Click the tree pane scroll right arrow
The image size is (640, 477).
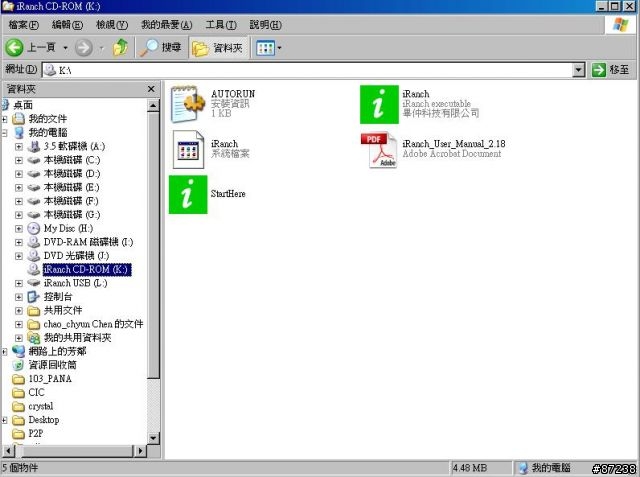point(140,451)
